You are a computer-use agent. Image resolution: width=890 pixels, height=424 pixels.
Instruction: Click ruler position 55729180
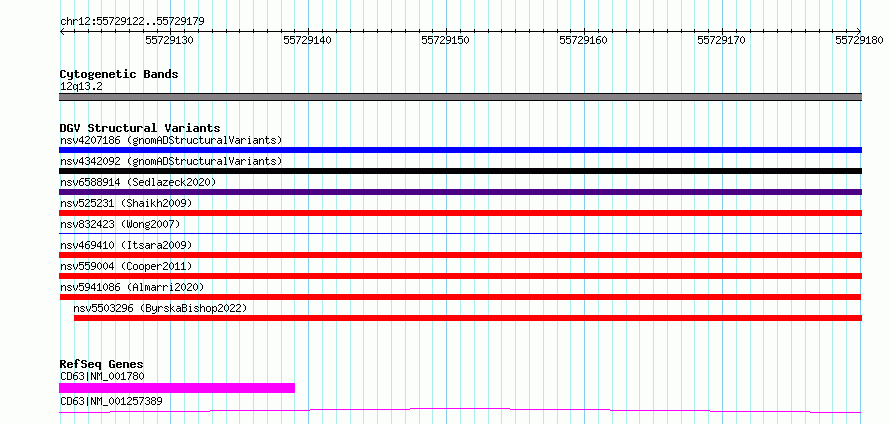(859, 40)
